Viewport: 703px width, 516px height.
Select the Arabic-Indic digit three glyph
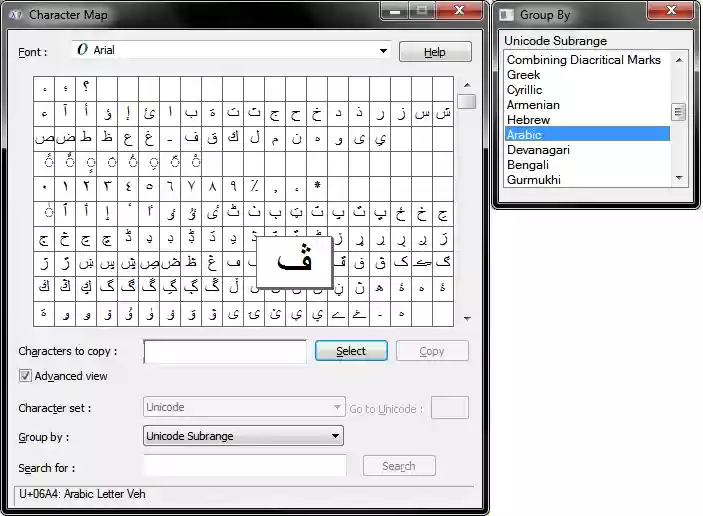pos(107,187)
